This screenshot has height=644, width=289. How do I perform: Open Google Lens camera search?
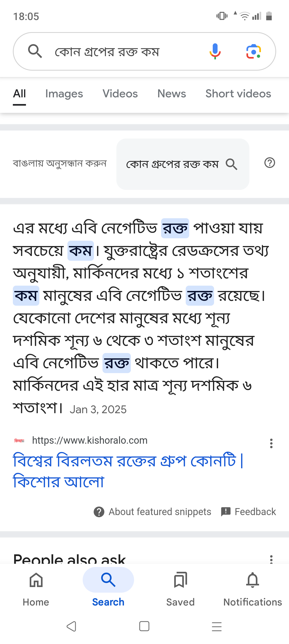click(x=253, y=51)
